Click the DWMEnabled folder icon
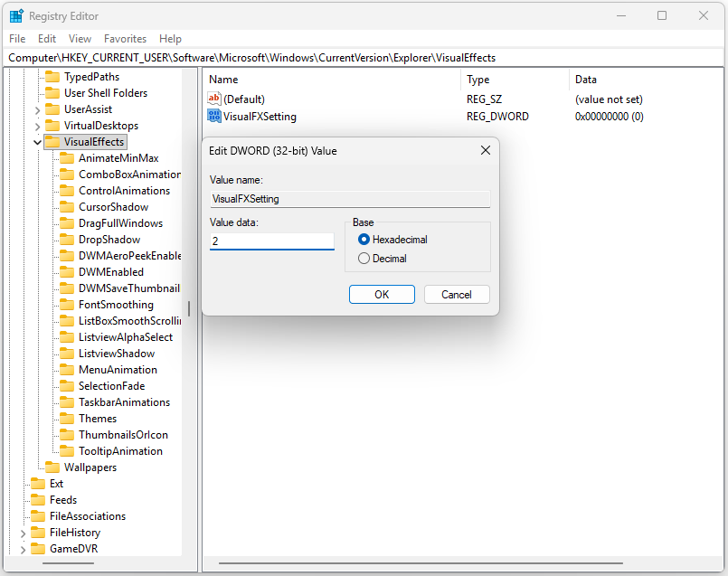 pos(67,272)
